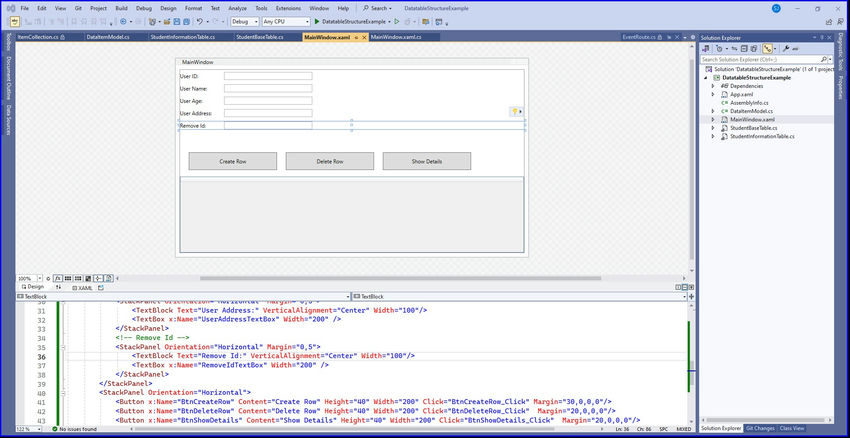Expand the Dependencies node
The image size is (850, 438).
pos(713,86)
